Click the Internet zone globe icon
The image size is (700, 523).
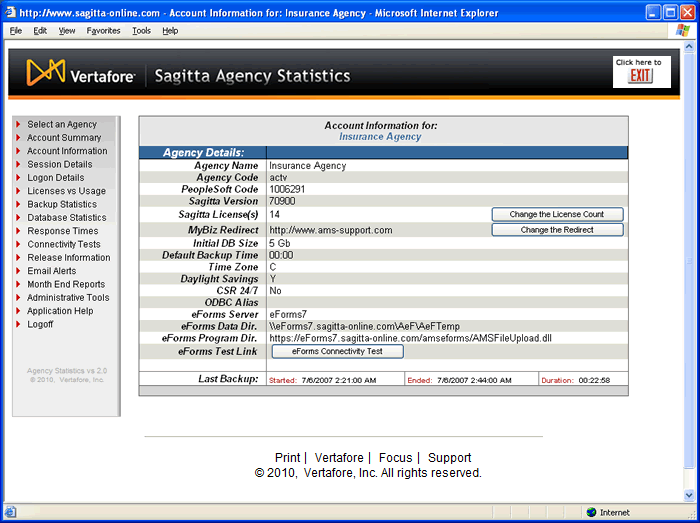pos(592,512)
